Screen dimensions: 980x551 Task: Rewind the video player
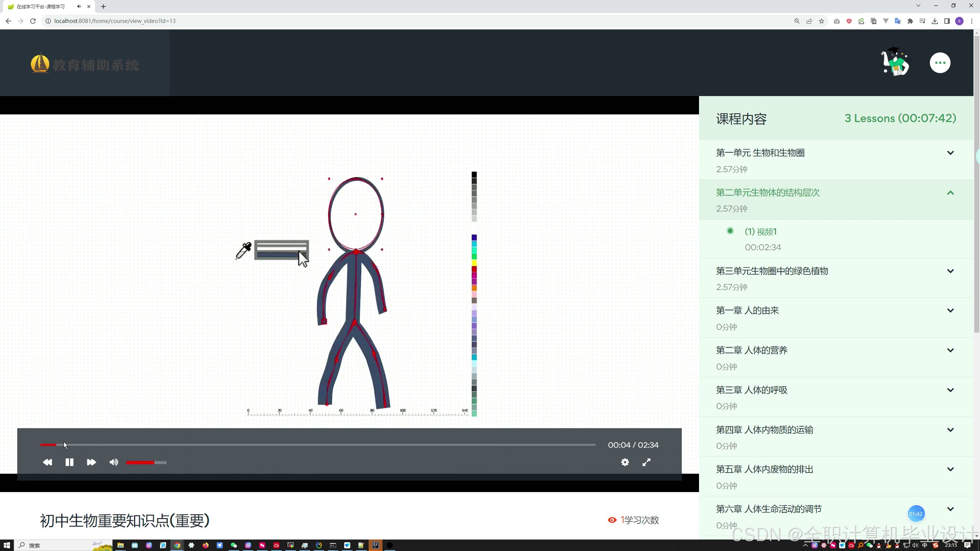47,462
